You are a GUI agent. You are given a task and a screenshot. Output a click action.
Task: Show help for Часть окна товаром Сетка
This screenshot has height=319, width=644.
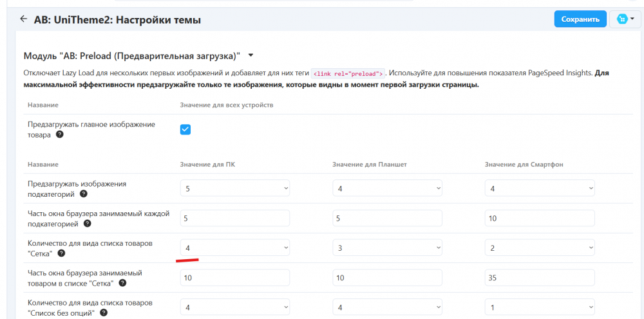coord(122,283)
